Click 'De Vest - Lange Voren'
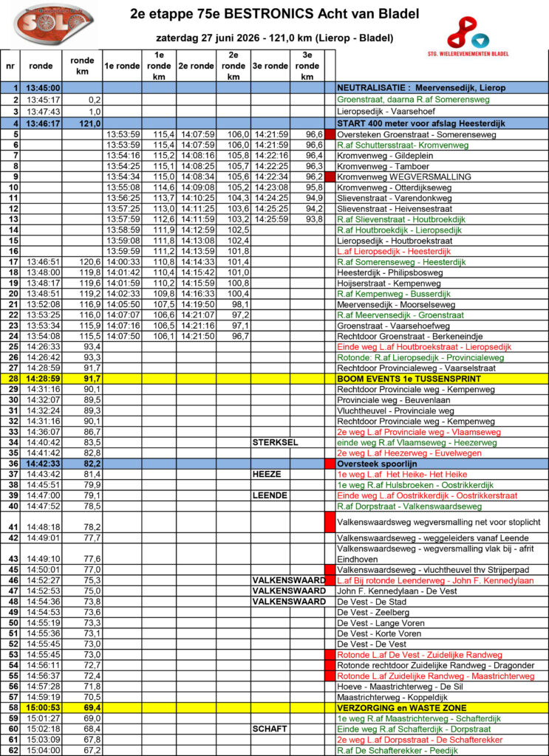 (x=381, y=623)
